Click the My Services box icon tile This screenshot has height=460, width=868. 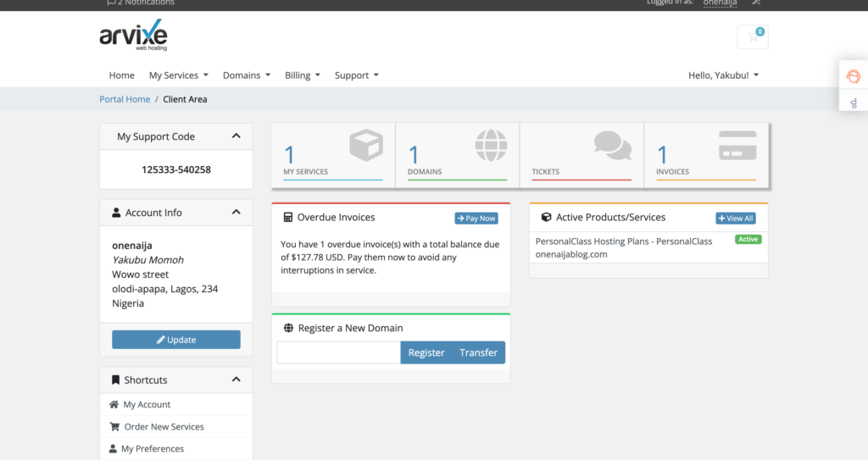pos(333,156)
